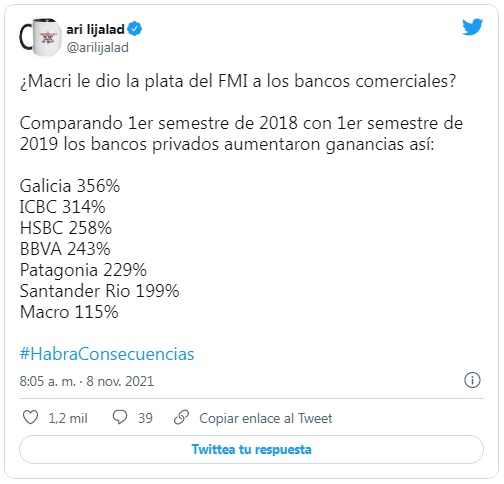Open the ari lijalad display name
The image size is (504, 484).
[x=96, y=29]
